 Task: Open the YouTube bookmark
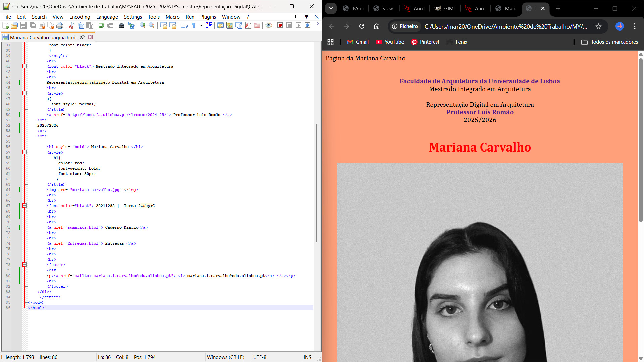390,42
